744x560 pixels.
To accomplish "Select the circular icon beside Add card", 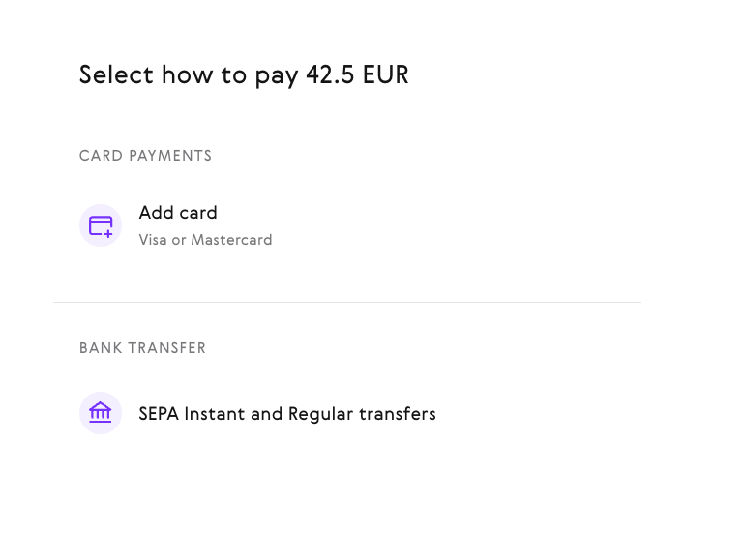I will (101, 225).
